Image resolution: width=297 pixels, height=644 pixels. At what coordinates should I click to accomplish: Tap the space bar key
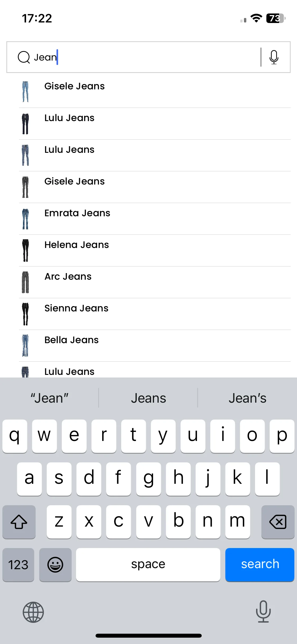(x=148, y=565)
